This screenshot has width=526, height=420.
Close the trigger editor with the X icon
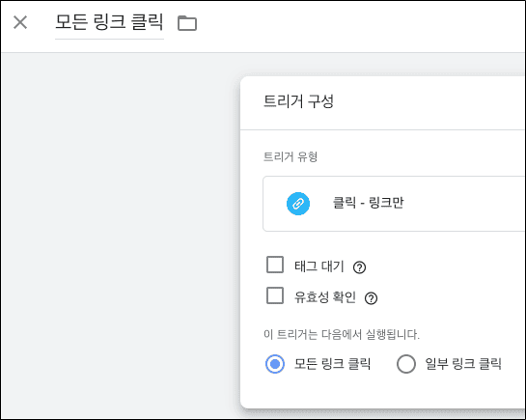point(20,22)
